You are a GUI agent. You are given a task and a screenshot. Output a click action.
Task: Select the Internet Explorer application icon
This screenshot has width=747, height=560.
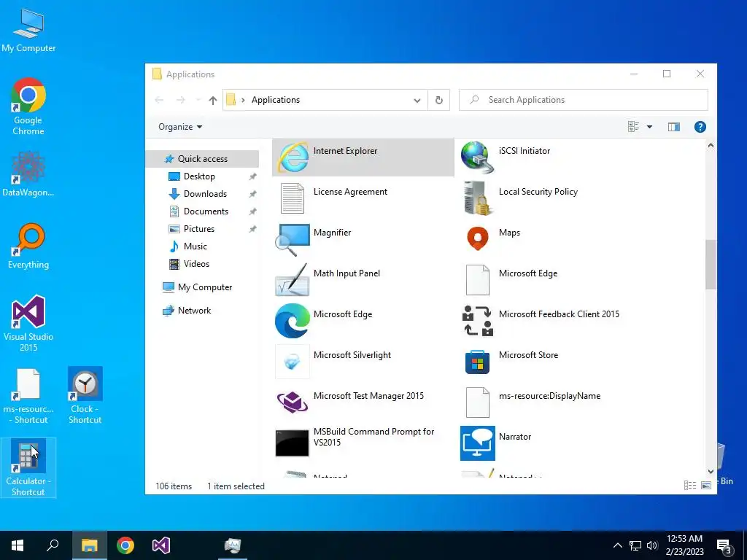coord(293,157)
